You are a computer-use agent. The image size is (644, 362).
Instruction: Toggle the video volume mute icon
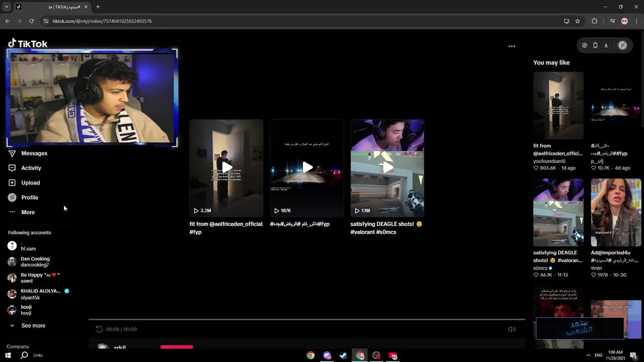pos(512,329)
